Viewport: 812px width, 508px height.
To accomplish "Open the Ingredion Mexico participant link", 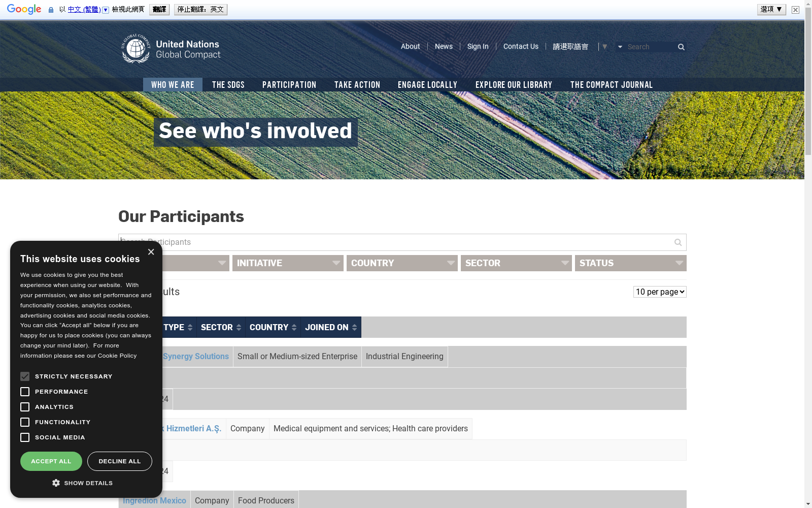I will (154, 501).
